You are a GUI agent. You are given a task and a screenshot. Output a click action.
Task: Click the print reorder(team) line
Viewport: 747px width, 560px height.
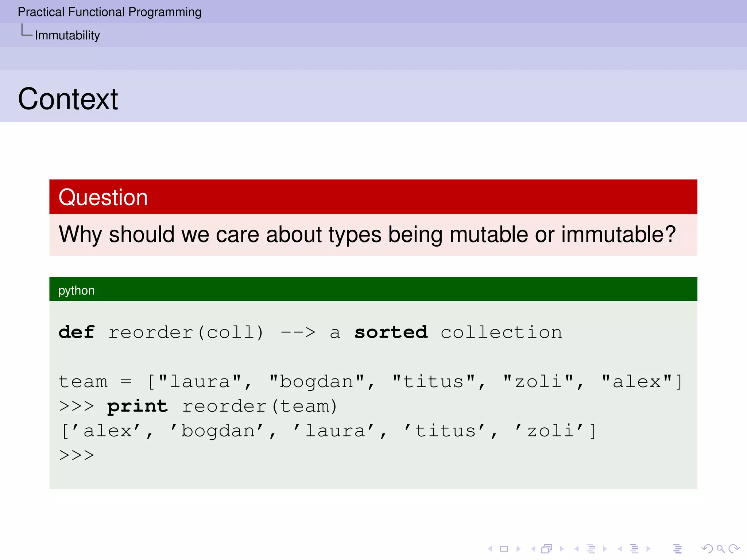click(198, 406)
